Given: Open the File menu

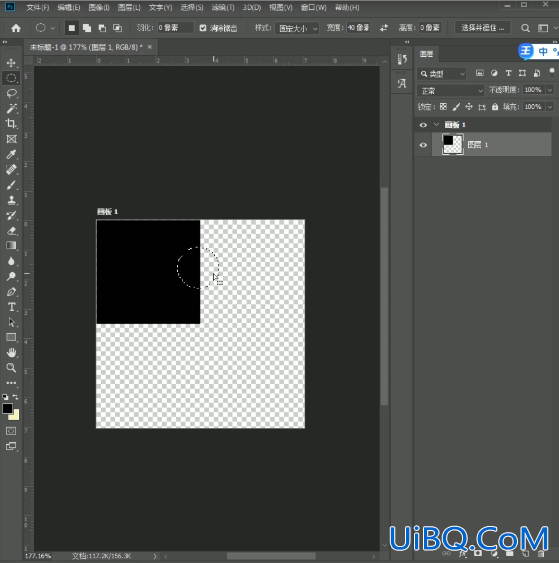Looking at the screenshot, I should tap(38, 8).
